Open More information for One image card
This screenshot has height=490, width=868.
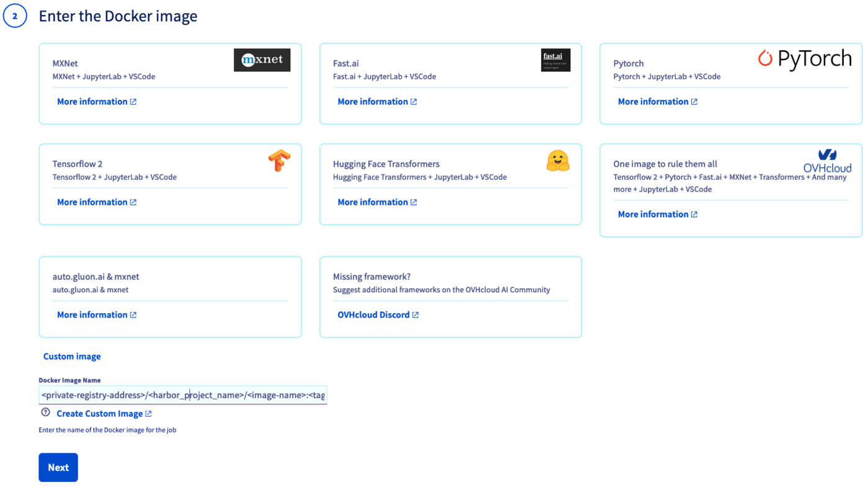[x=657, y=215]
